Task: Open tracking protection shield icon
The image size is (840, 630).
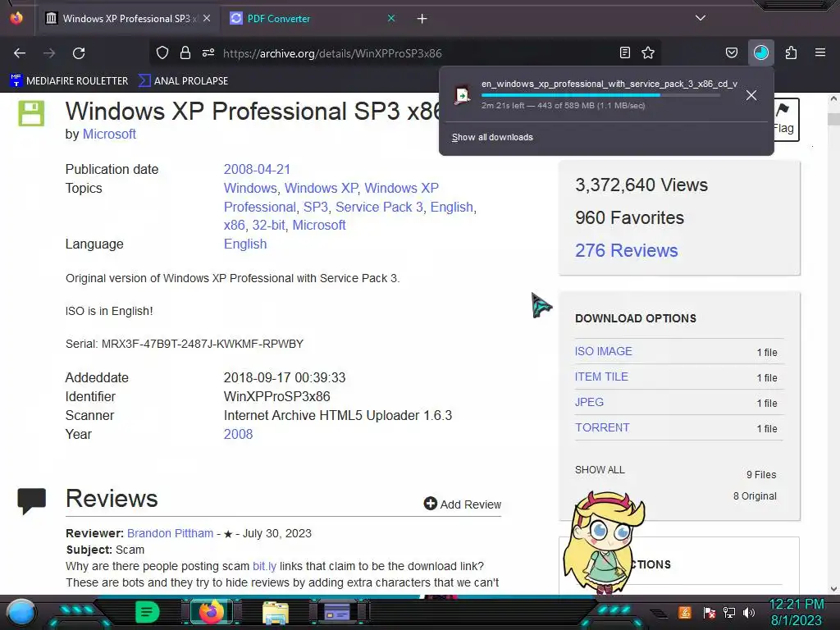Action: (162, 53)
